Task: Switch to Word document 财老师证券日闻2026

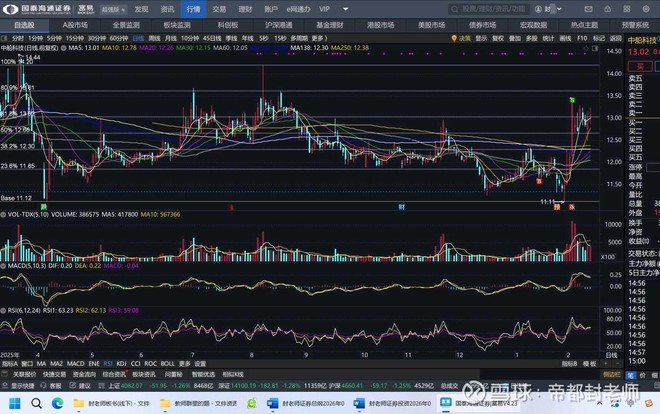Action: [x=306, y=403]
